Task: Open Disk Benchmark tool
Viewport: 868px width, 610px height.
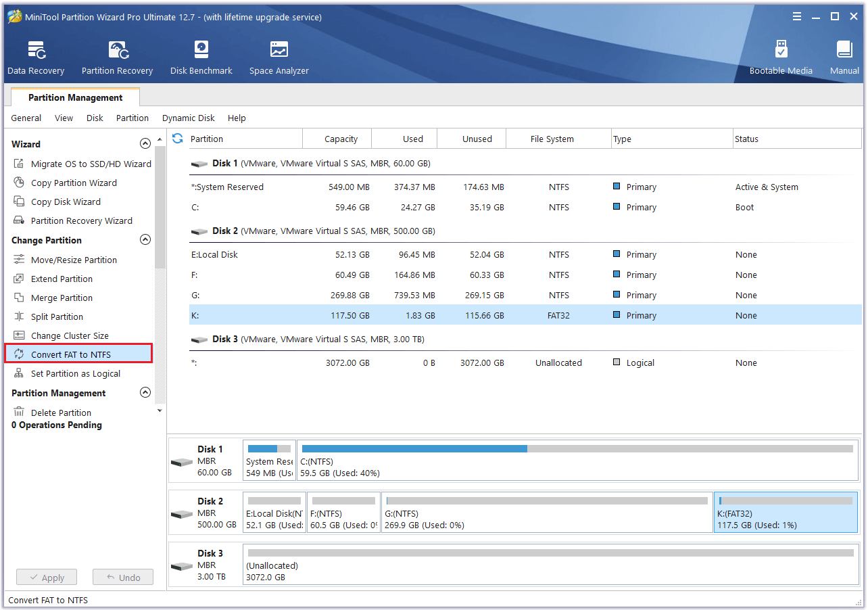Action: click(x=201, y=58)
